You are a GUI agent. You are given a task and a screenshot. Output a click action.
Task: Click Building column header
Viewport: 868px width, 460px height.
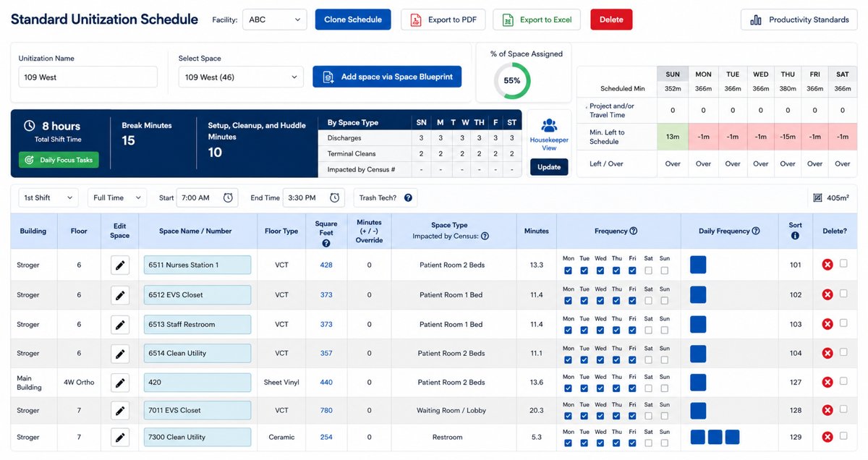click(33, 231)
